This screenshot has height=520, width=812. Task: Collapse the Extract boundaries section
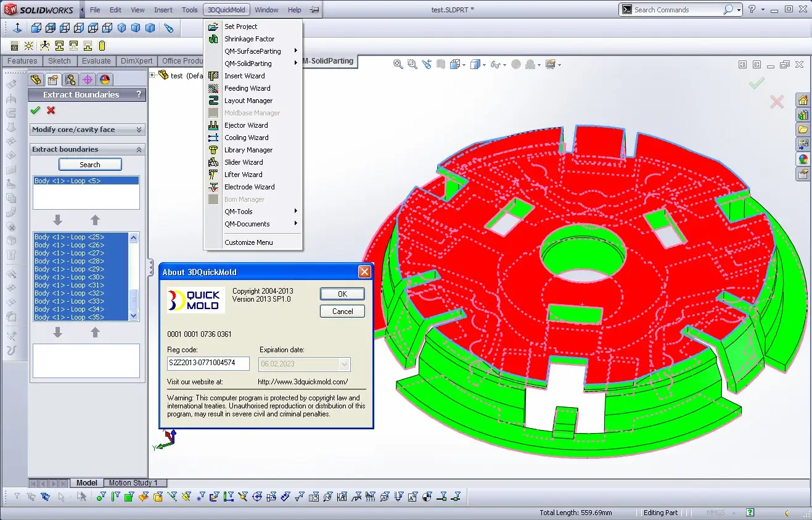coord(139,149)
